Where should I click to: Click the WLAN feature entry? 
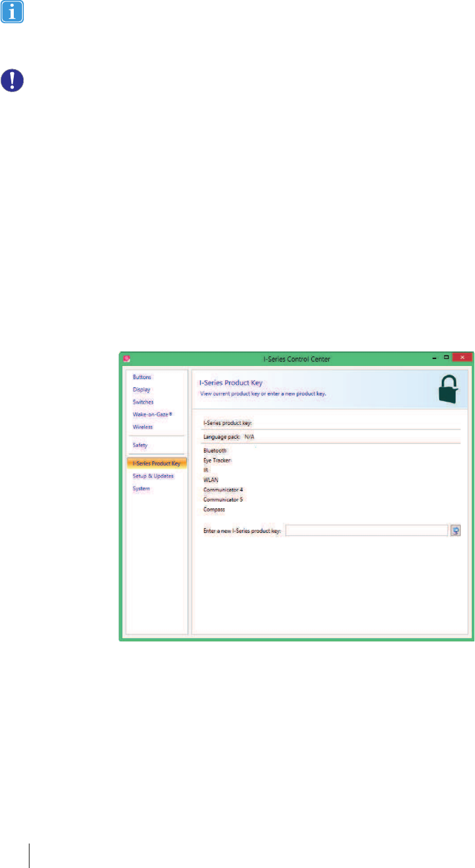[x=210, y=480]
